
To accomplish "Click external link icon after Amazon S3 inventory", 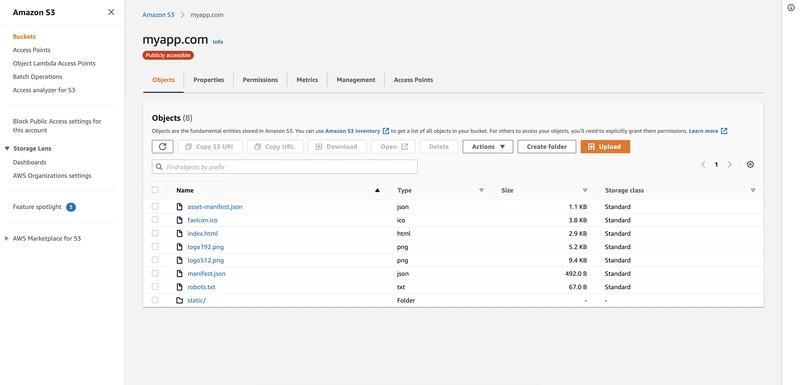I will (386, 131).
